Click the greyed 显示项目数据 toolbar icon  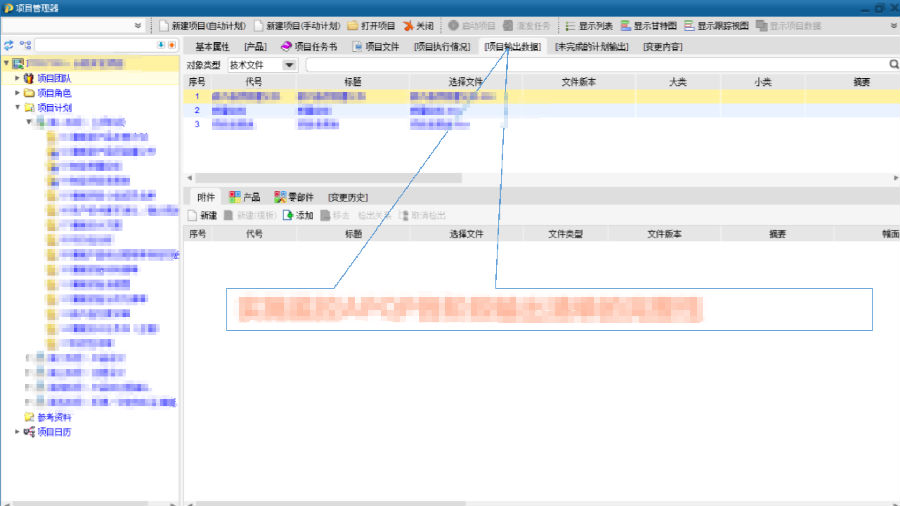pos(761,26)
